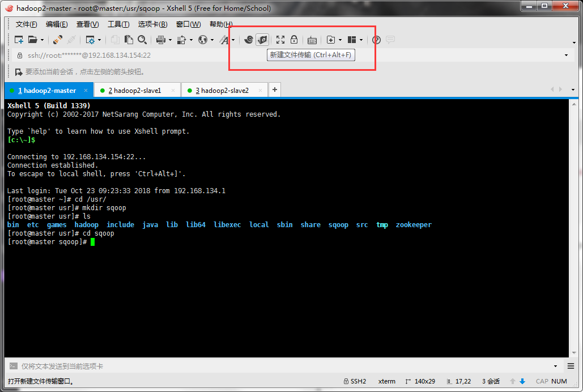583x392 pixels.
Task: Click the Encoding globe icon
Action: (203, 40)
